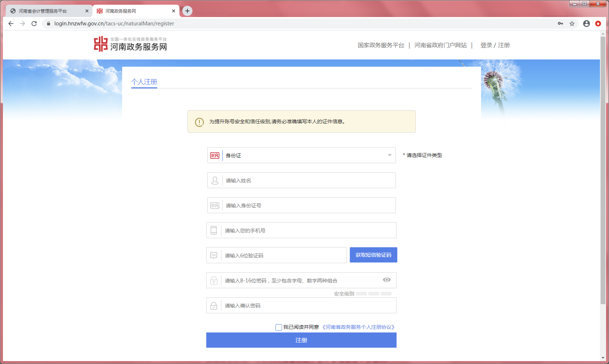This screenshot has width=609, height=364.
Task: Click the warning exclamation icon in notice banner
Action: (x=198, y=122)
